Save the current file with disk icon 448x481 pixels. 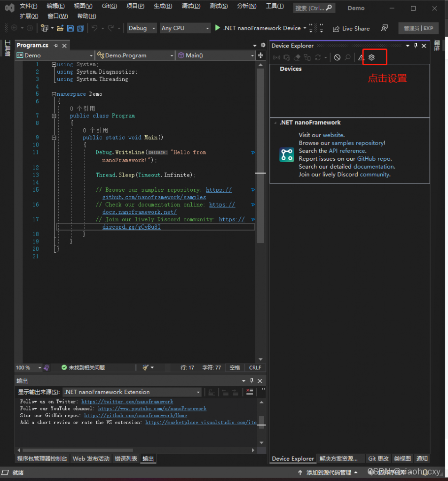pos(71,28)
